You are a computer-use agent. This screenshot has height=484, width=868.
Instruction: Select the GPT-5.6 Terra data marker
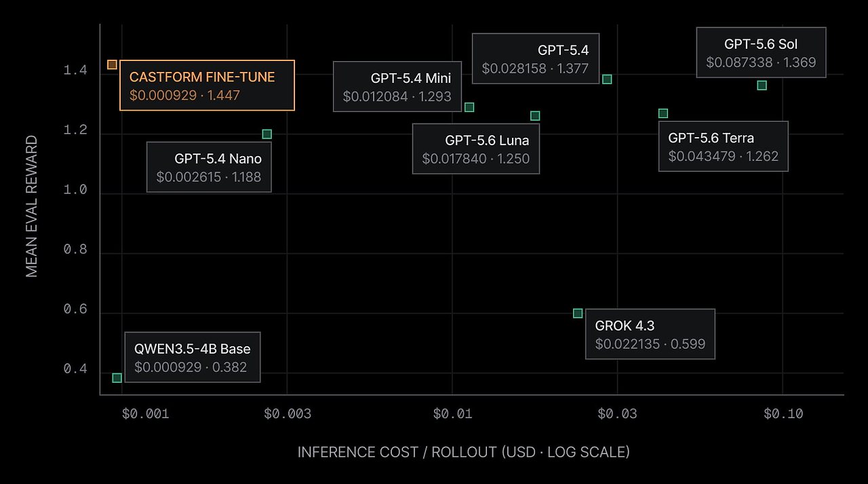pos(663,113)
